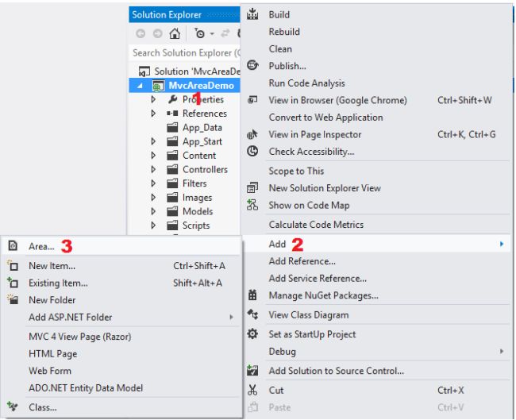
Task: Click the Show on Code Map icon
Action: click(x=252, y=205)
